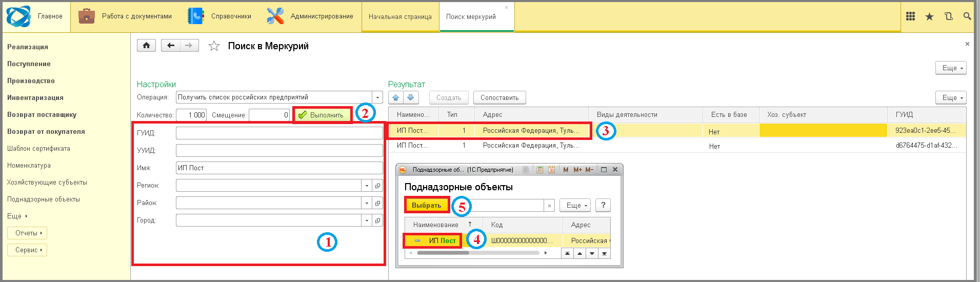The width and height of the screenshot is (980, 282).
Task: Open Шаблон сертификата link in sidebar
Action: [x=38, y=148]
